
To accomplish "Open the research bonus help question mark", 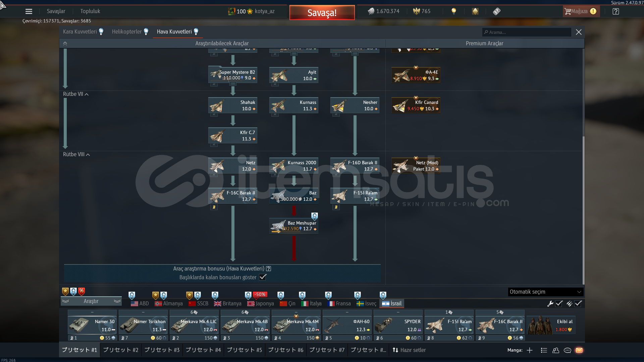I will point(269,269).
